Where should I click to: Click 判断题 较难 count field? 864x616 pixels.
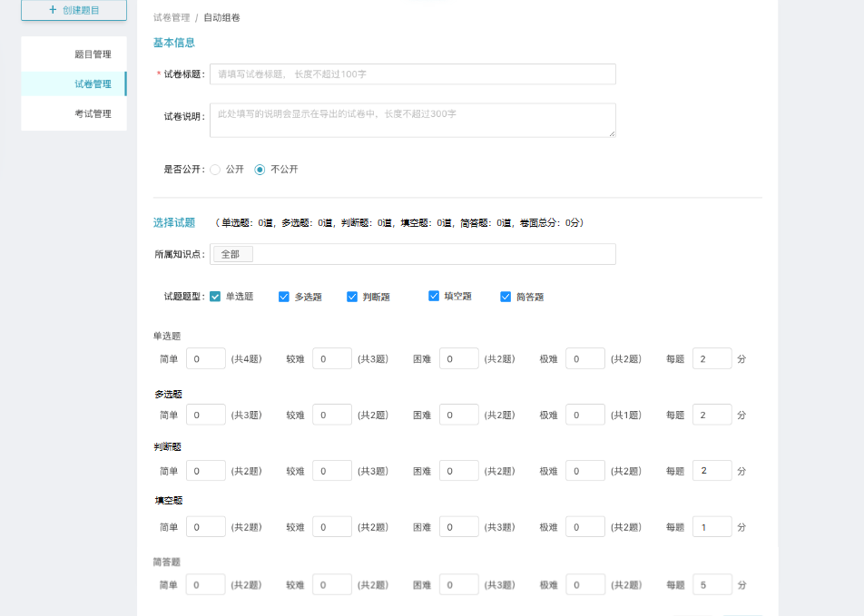point(332,471)
